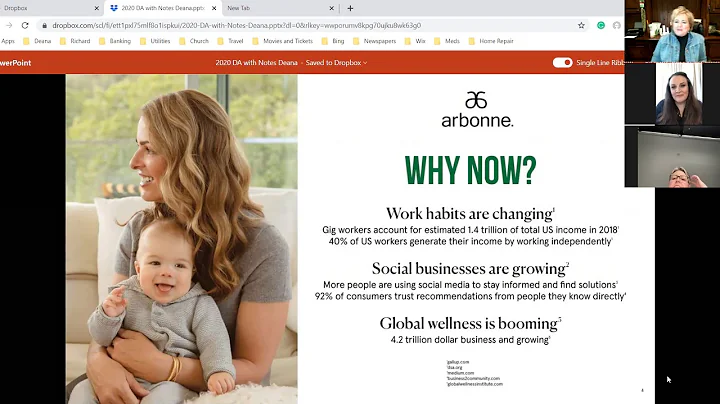Click the 'Gig workers account for' line
720x404 pixels.
[x=470, y=230]
